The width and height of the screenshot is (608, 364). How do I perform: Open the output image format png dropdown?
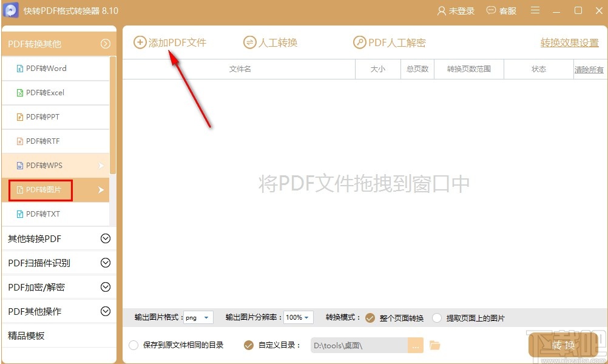198,317
